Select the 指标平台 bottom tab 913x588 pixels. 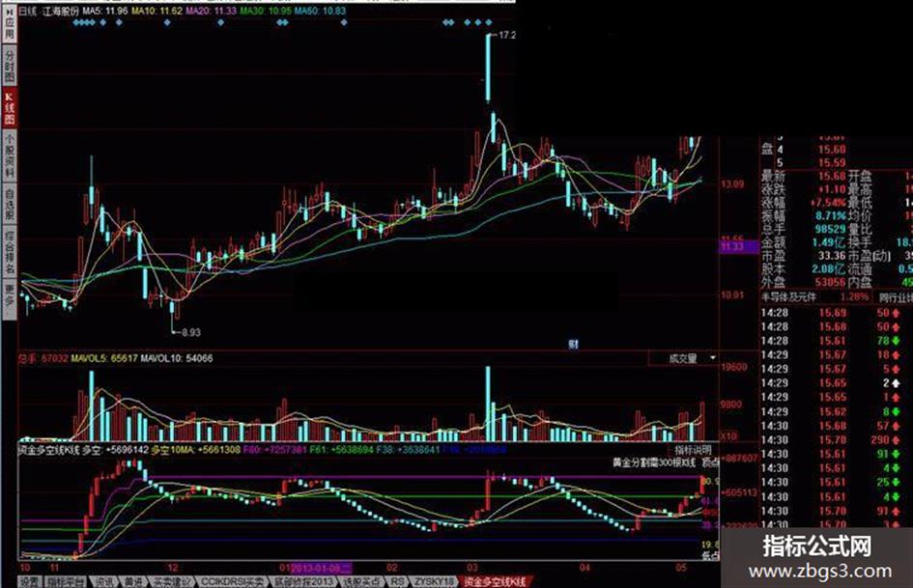pyautogui.click(x=66, y=582)
